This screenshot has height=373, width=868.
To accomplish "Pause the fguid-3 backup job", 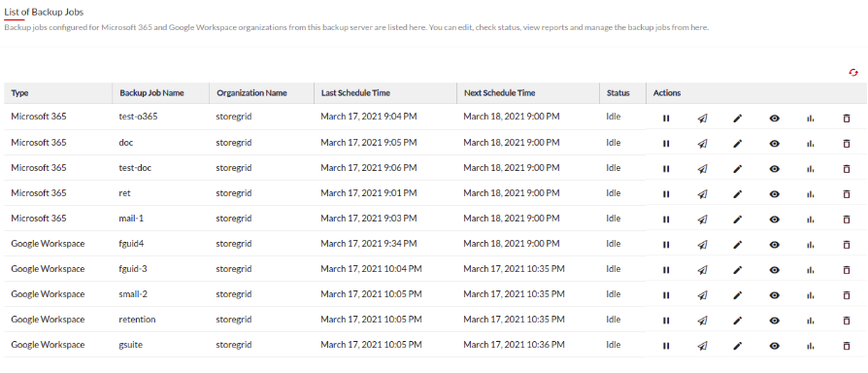I will click(x=666, y=270).
